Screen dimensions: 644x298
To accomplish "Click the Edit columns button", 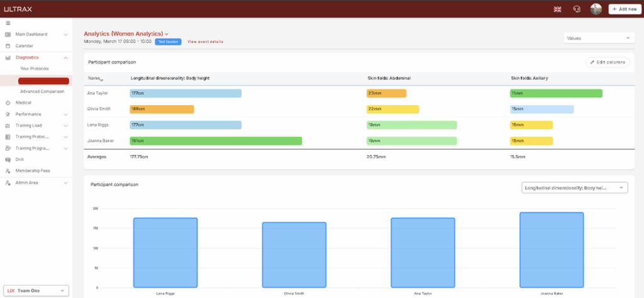I will point(608,62).
